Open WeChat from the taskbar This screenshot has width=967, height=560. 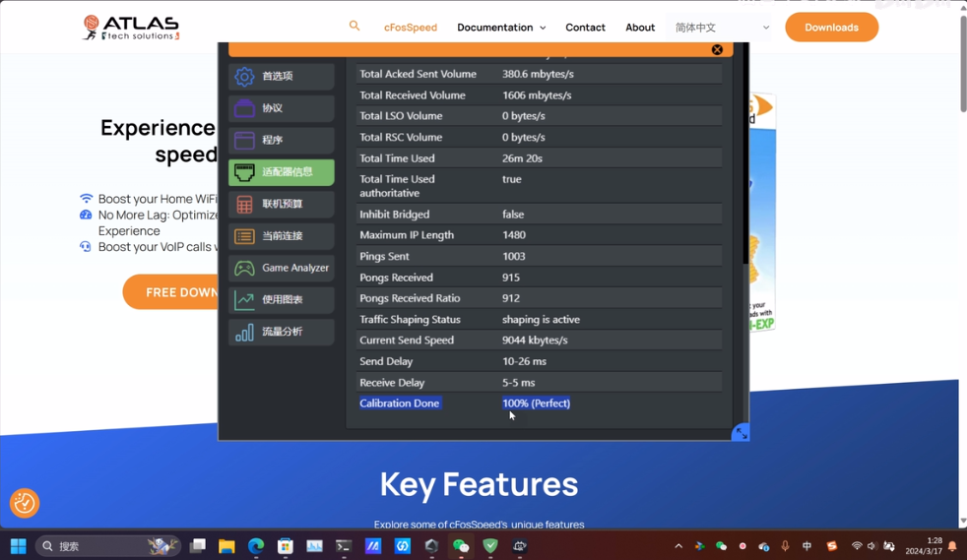[461, 546]
